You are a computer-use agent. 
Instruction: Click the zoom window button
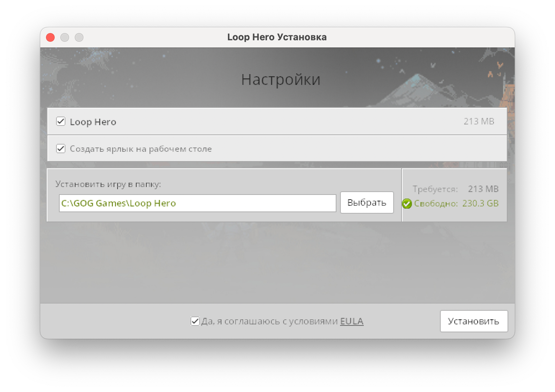pyautogui.click(x=79, y=37)
